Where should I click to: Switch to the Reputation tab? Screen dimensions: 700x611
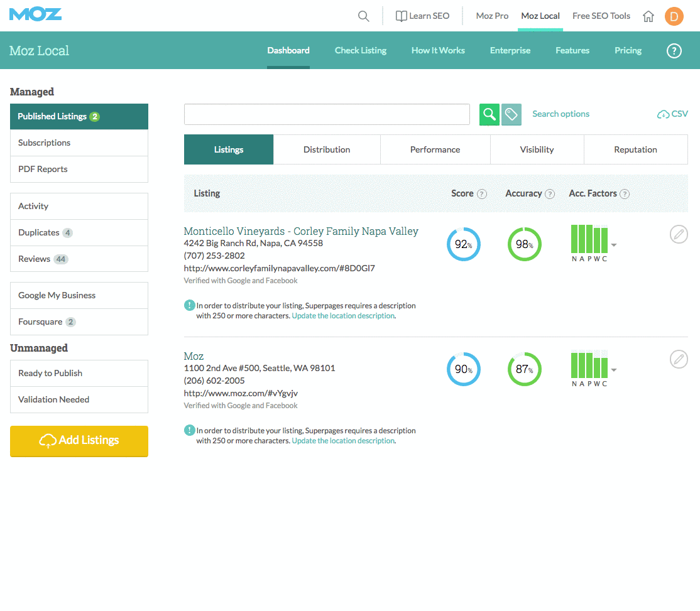tap(636, 150)
